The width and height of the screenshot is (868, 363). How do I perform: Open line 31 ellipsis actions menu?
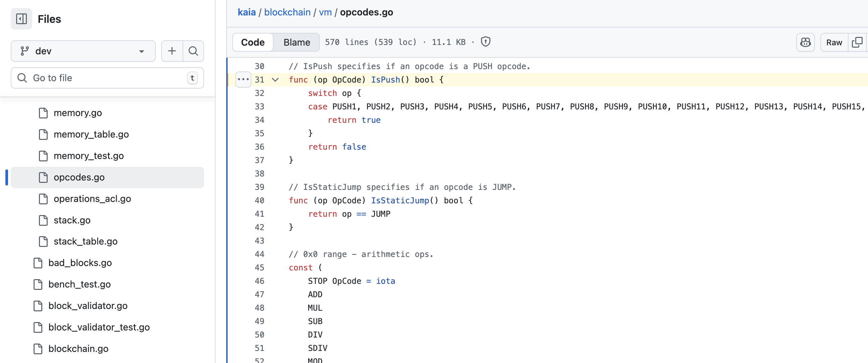click(243, 80)
